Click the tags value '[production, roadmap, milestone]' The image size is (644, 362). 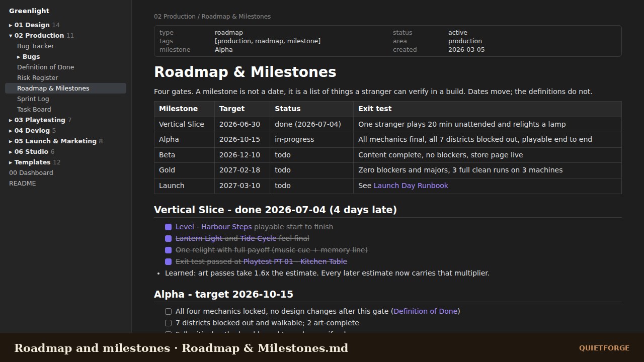point(268,41)
